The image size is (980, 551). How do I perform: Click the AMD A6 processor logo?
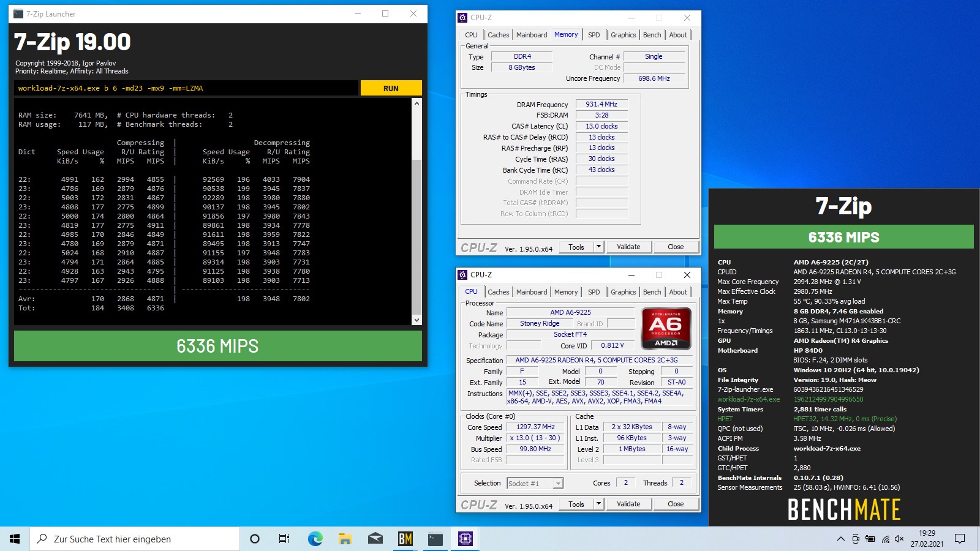pos(666,329)
